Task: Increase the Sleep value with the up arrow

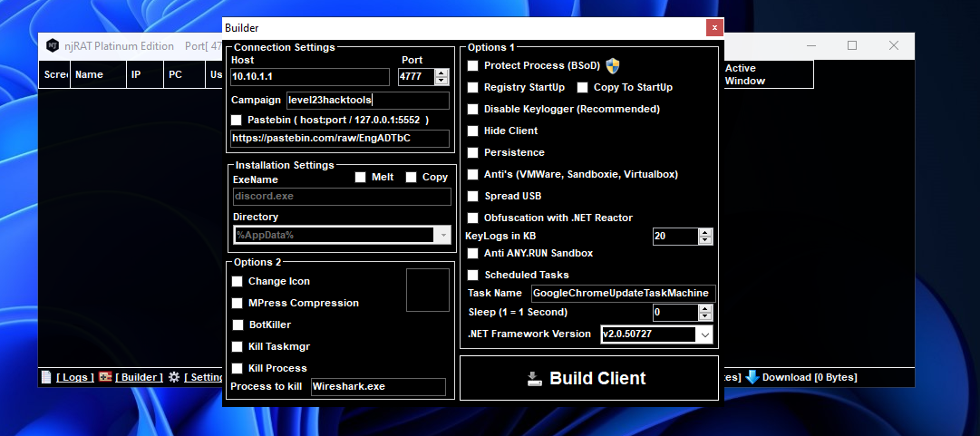Action: (x=705, y=308)
